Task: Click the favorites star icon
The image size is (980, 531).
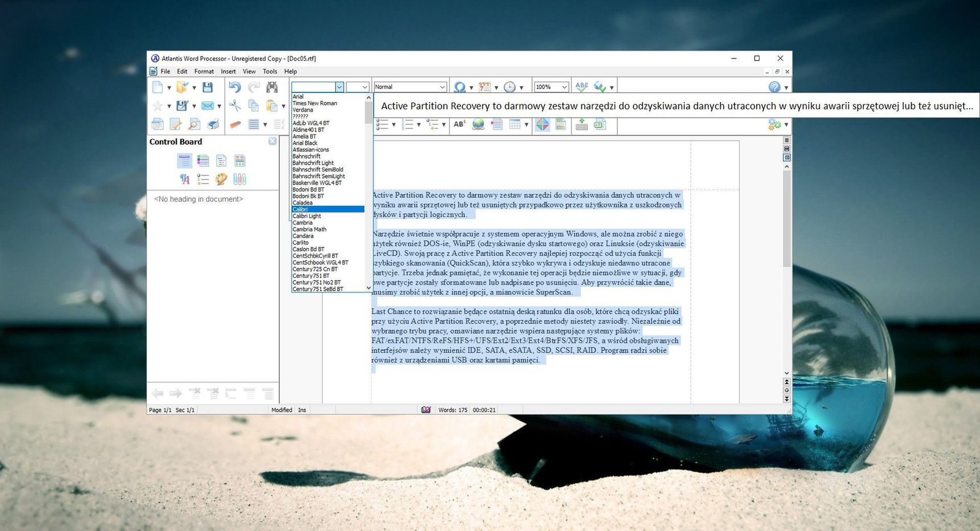Action: [x=157, y=106]
